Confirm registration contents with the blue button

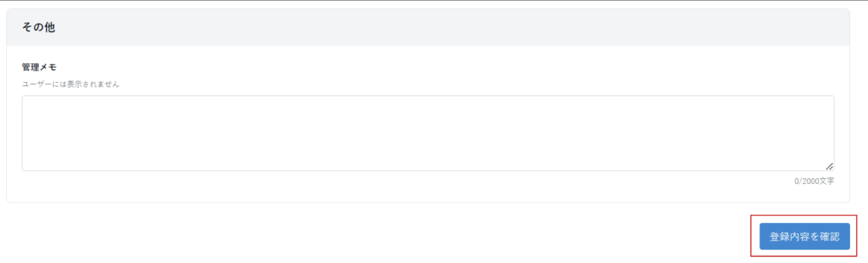click(804, 236)
